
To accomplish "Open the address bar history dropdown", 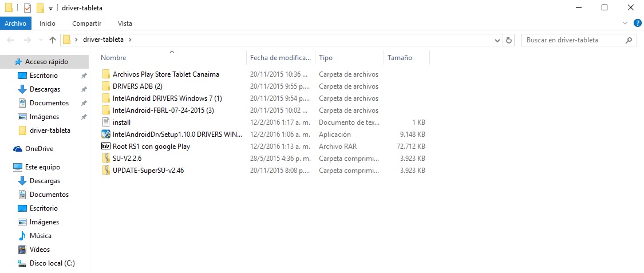I will (497, 40).
